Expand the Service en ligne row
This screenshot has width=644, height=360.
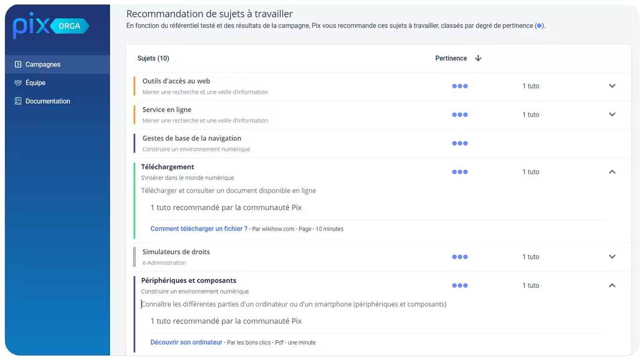(x=612, y=115)
